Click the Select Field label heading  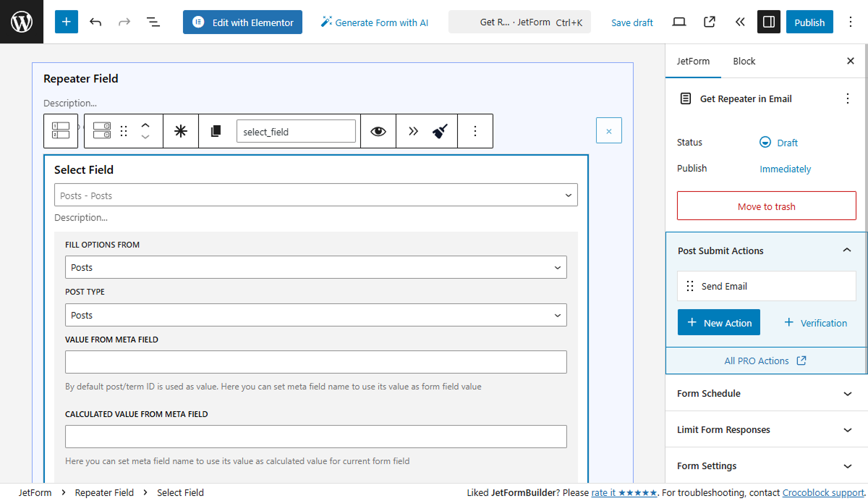click(84, 169)
